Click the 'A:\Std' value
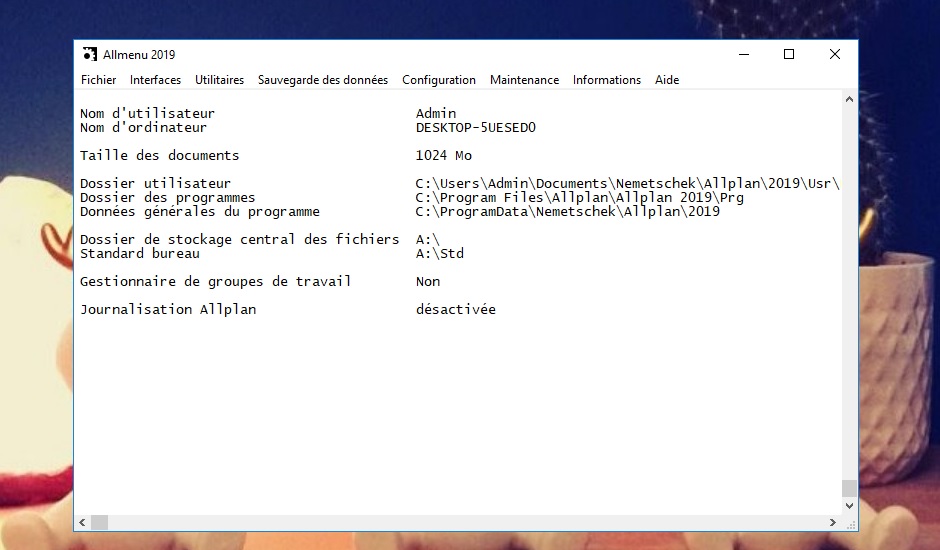Viewport: 940px width, 550px height. click(439, 253)
